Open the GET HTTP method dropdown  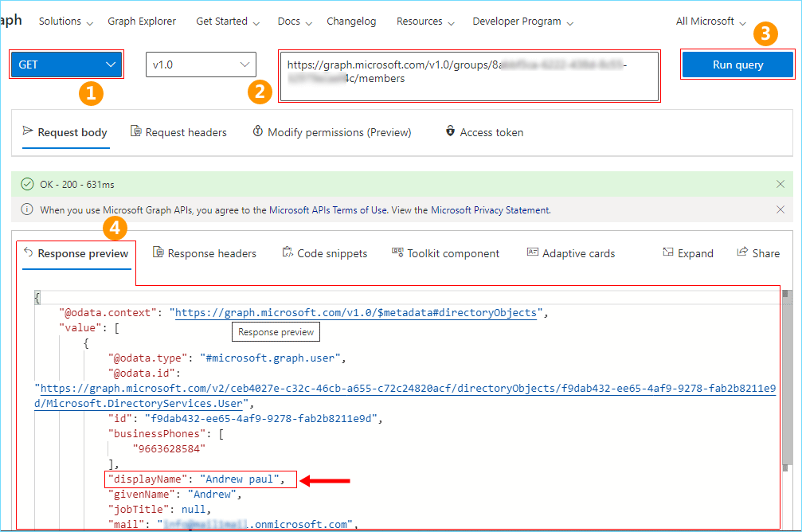tap(66, 65)
